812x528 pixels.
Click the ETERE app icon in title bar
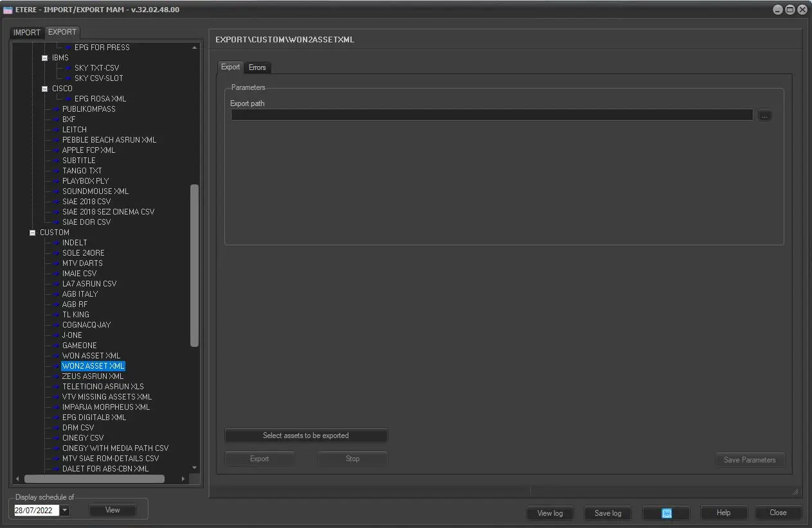pos(8,10)
